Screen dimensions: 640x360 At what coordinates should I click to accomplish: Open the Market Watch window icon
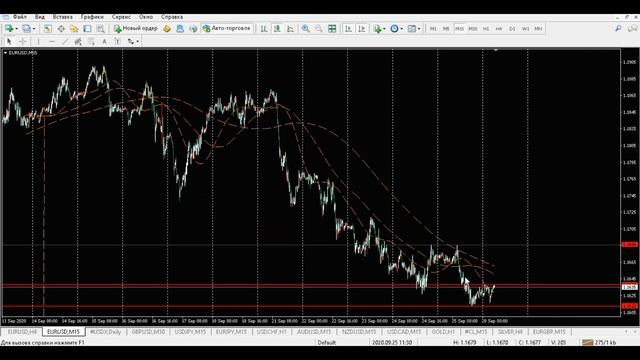[48, 29]
